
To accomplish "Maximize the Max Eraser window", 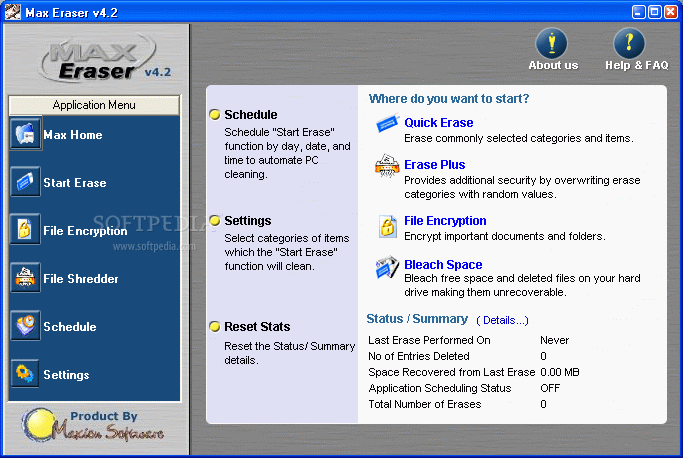I will point(655,12).
